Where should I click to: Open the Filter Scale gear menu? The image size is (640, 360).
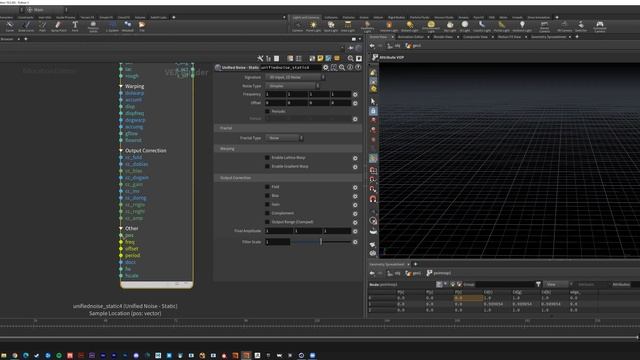point(355,242)
